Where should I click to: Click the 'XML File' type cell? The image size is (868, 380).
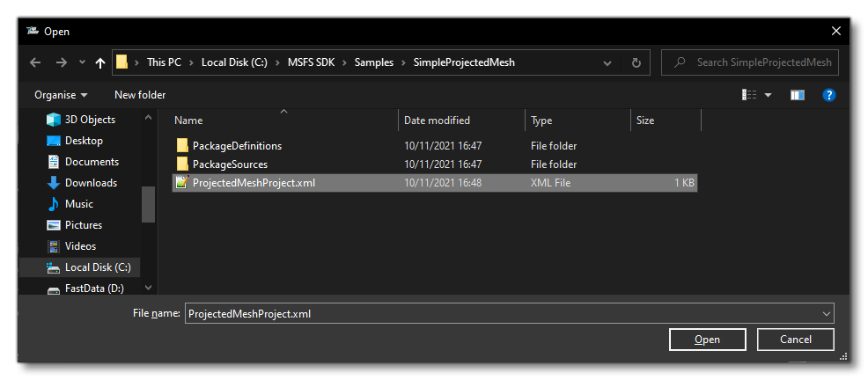[x=551, y=183]
